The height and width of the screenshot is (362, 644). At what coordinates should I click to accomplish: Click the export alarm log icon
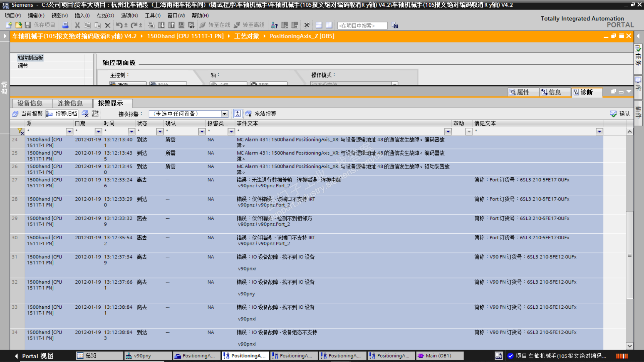pos(95,114)
